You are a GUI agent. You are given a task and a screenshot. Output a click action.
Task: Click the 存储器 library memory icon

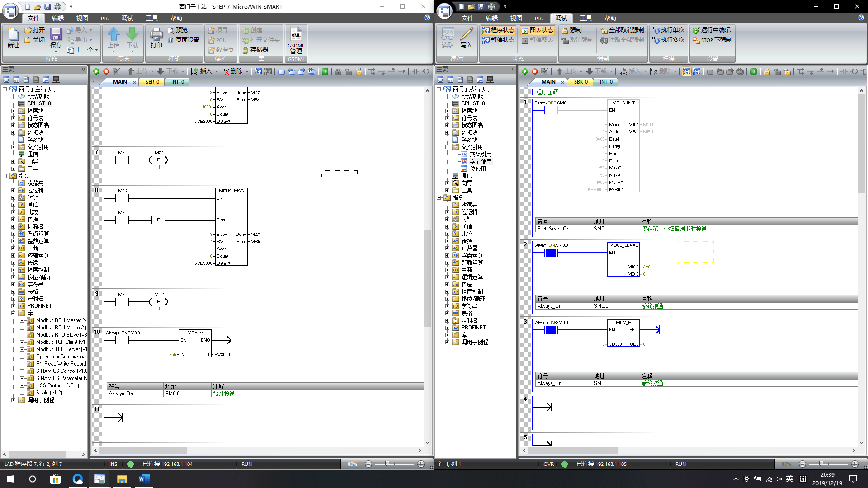click(255, 50)
